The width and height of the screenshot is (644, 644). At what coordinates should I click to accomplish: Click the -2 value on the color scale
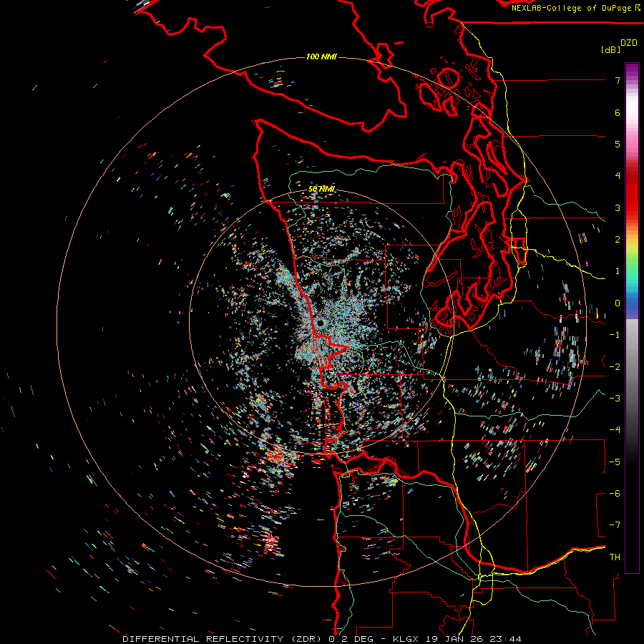pos(615,367)
